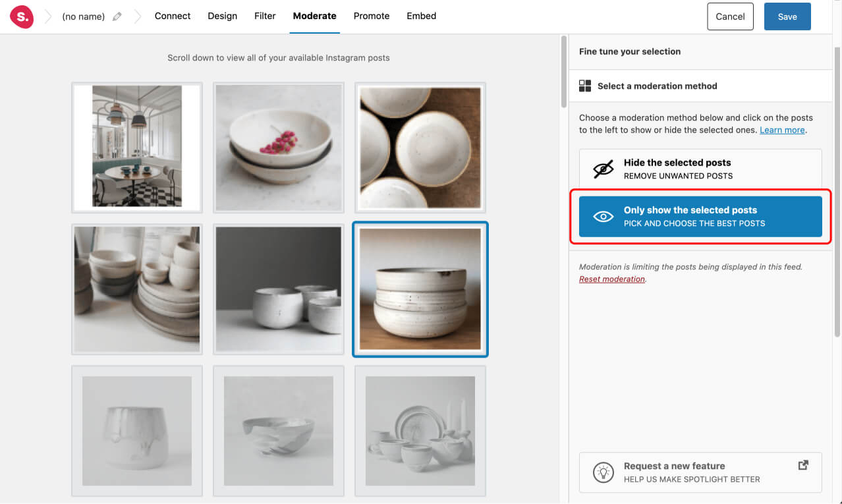This screenshot has width=842, height=504.
Task: Select the bowl with pink berries post
Action: click(x=279, y=148)
